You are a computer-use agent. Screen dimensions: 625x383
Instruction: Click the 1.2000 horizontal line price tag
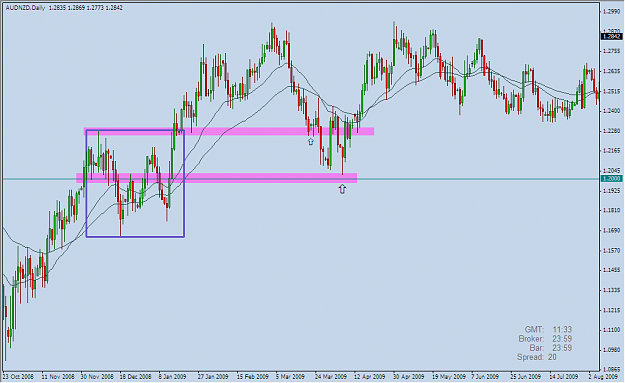pyautogui.click(x=611, y=179)
